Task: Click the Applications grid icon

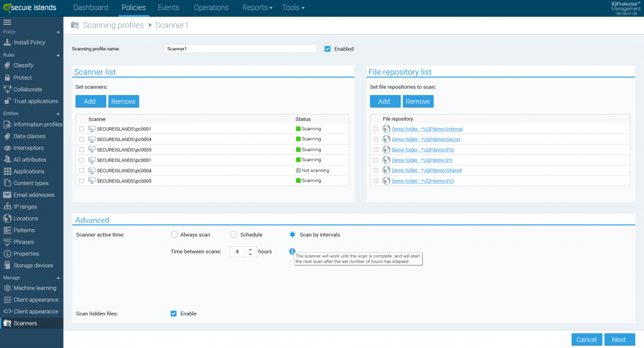Action: [x=7, y=171]
